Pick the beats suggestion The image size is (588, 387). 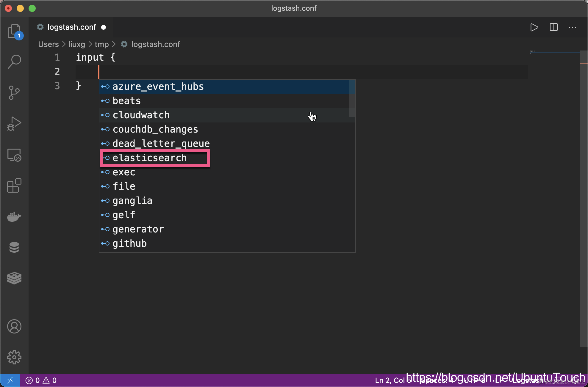tap(126, 101)
